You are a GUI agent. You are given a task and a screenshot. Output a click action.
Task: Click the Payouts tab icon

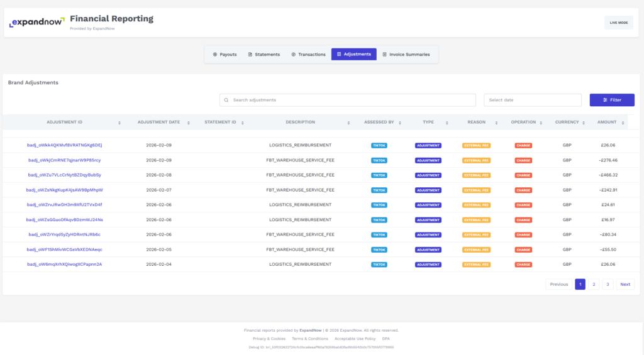215,54
